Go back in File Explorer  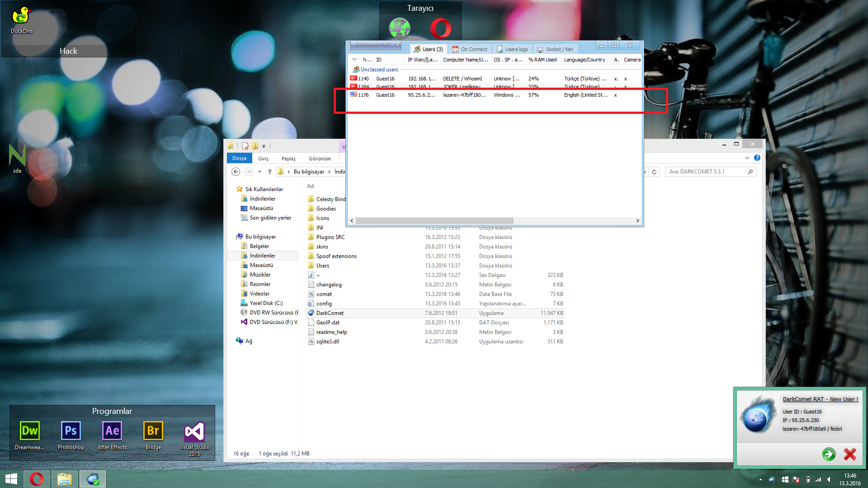click(x=236, y=172)
